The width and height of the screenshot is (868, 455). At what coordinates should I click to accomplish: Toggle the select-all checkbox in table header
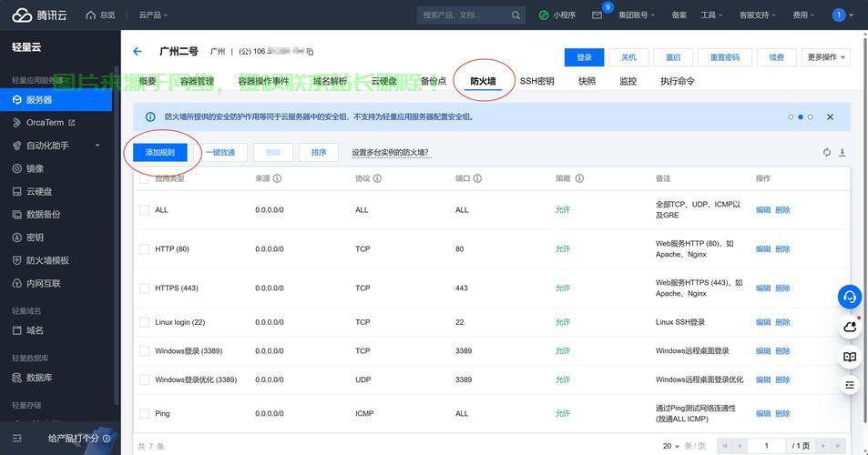pyautogui.click(x=144, y=179)
